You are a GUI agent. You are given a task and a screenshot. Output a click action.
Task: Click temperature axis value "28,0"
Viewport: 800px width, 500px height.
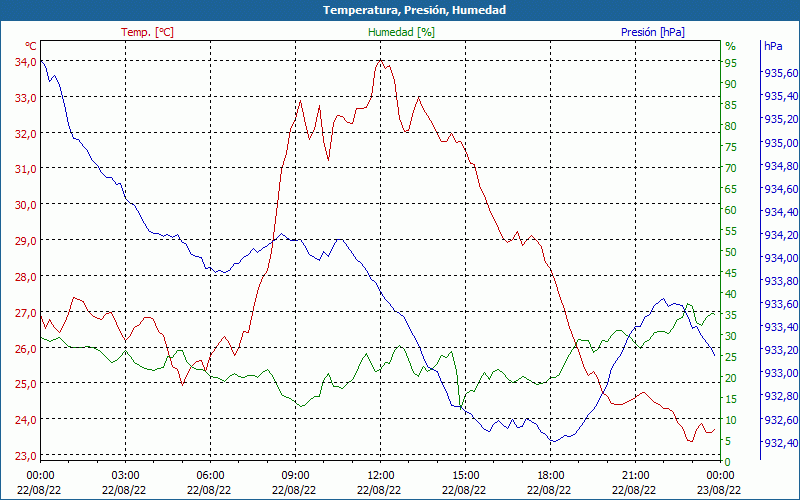click(26, 277)
